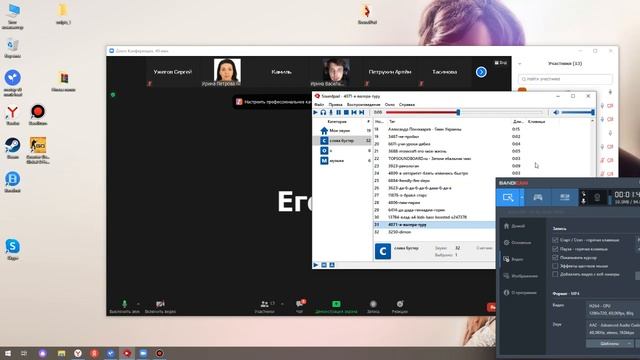Toggle Показывать курсор checkbox in Bandicam

coord(555,258)
